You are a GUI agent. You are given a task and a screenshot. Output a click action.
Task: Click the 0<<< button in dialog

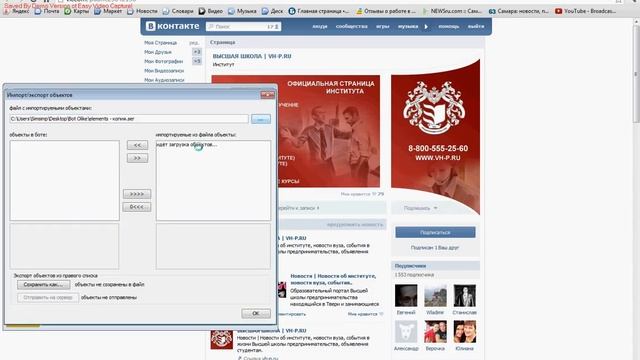[137, 207]
